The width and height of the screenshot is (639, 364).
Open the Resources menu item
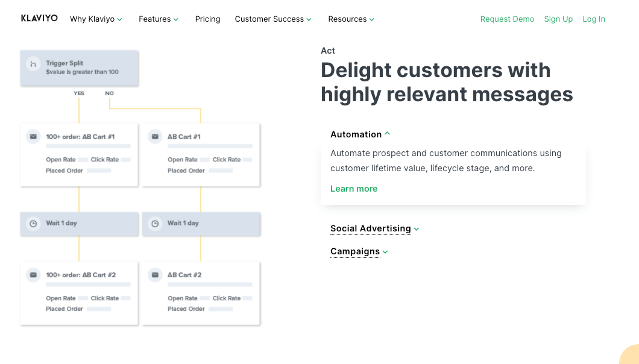(x=351, y=19)
